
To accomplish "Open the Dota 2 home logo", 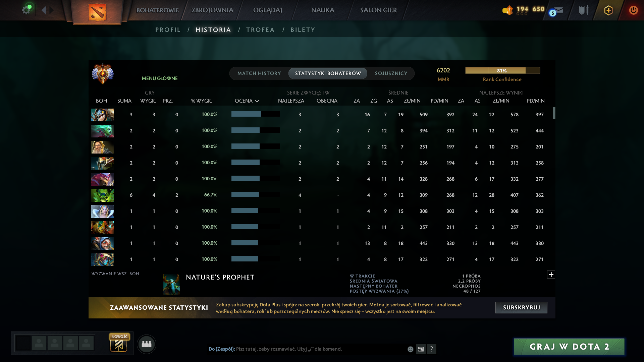I will pos(97,12).
